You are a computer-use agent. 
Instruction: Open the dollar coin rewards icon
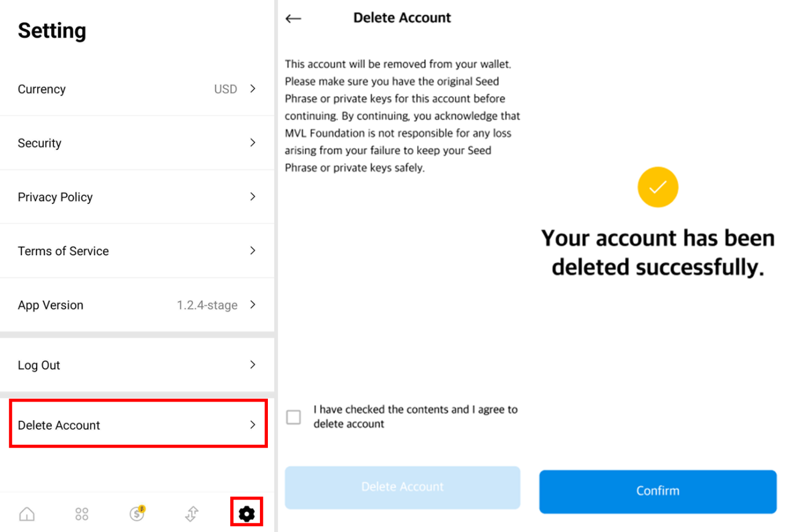pos(137,513)
